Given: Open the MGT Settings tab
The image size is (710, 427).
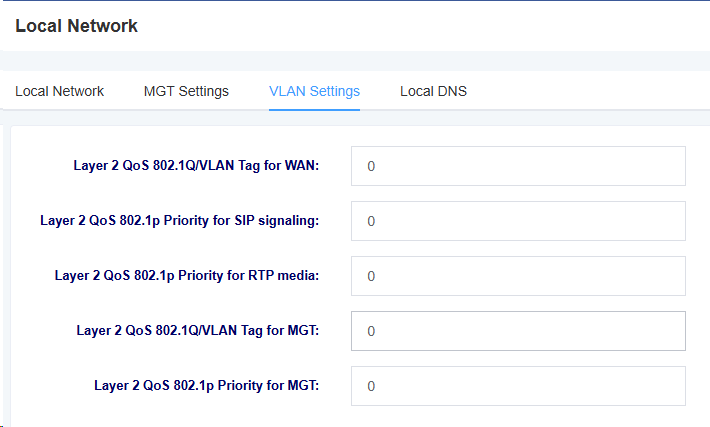Looking at the screenshot, I should [x=186, y=91].
